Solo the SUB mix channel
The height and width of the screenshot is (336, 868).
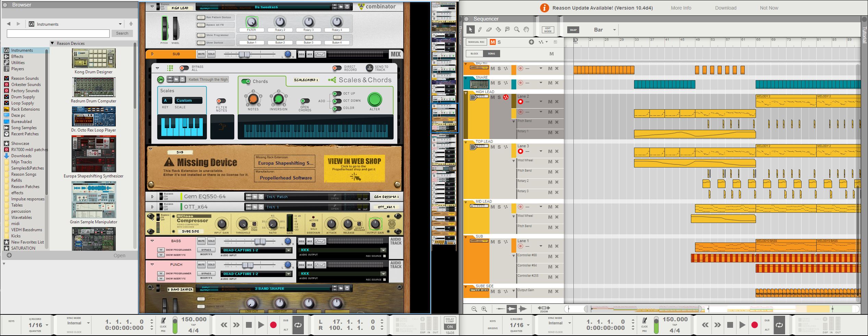(x=211, y=54)
